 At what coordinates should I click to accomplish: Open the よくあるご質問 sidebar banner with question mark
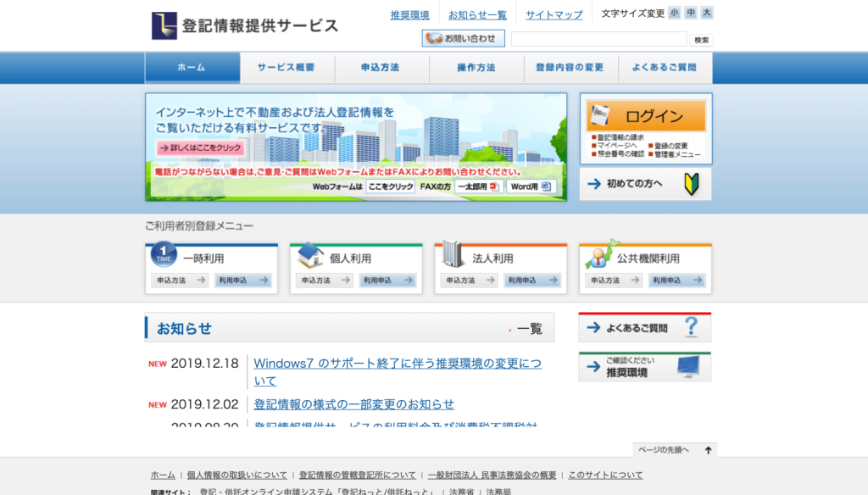click(x=644, y=327)
